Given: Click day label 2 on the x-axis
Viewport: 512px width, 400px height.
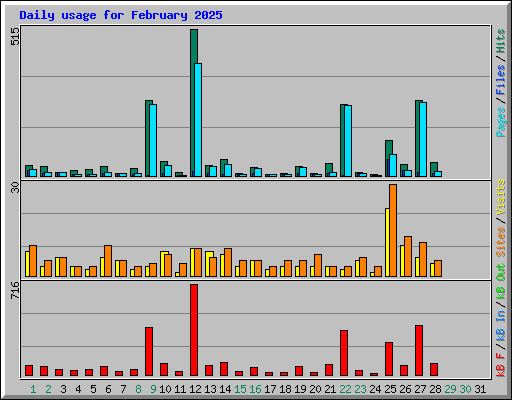Looking at the screenshot, I should point(48,389).
